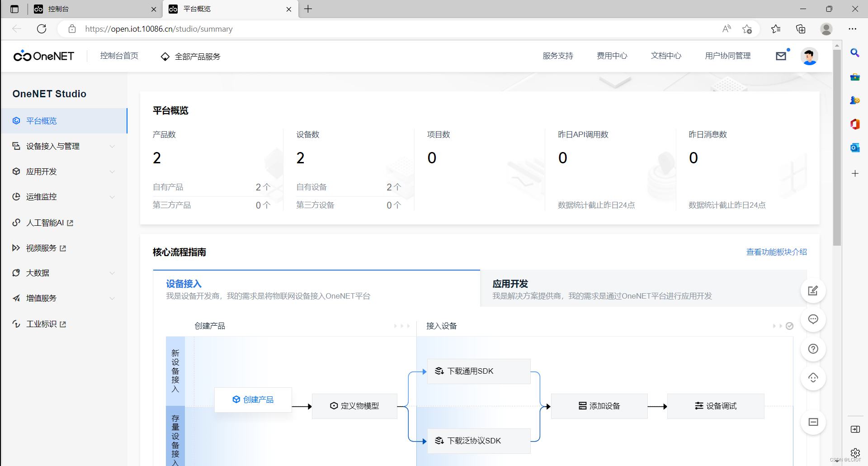Expand 设备接入与管理 sidebar menu
Viewport: 868px width, 466px height.
click(x=64, y=146)
